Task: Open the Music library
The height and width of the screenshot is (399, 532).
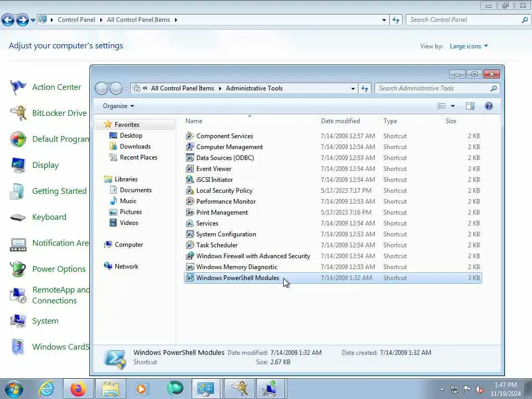Action: (x=128, y=201)
